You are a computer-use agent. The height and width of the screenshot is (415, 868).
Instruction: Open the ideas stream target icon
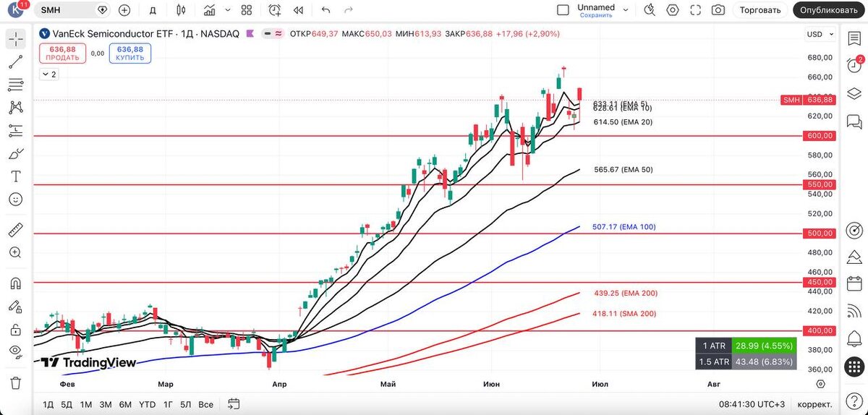click(x=855, y=231)
